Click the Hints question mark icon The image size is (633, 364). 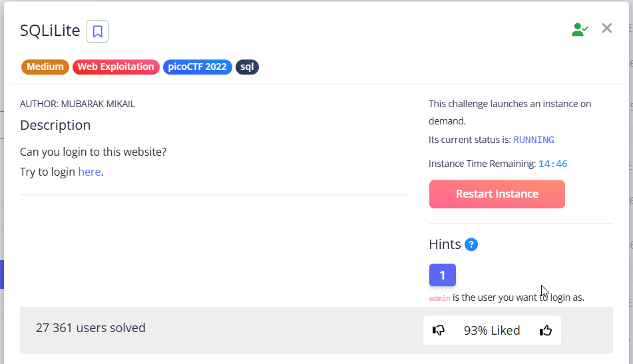[x=471, y=244]
